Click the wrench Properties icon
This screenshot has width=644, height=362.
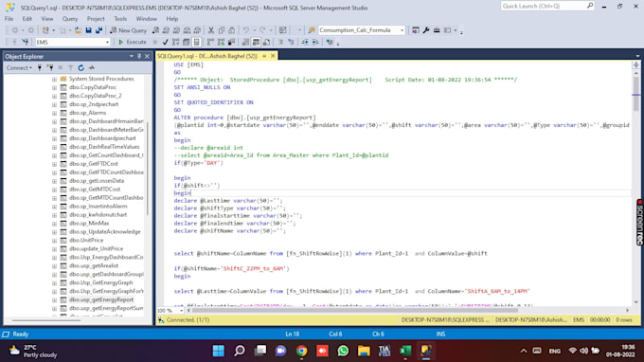(426, 30)
